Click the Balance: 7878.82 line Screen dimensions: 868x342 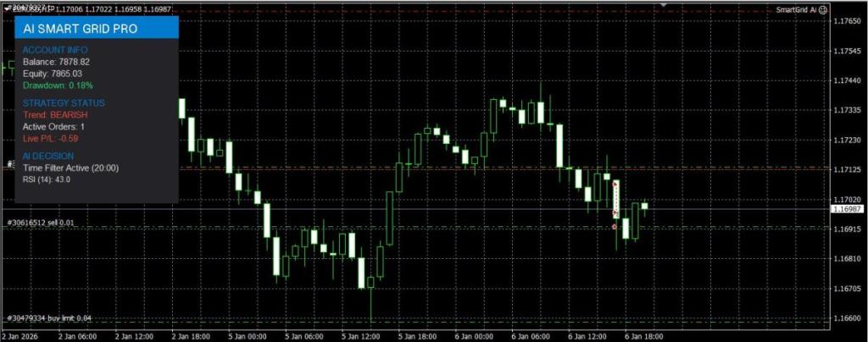click(56, 62)
